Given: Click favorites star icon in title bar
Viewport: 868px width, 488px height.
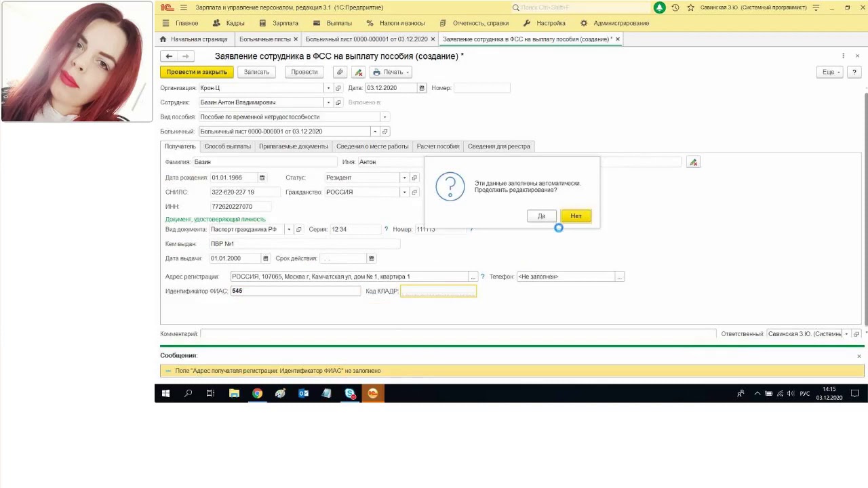Looking at the screenshot, I should [x=691, y=7].
